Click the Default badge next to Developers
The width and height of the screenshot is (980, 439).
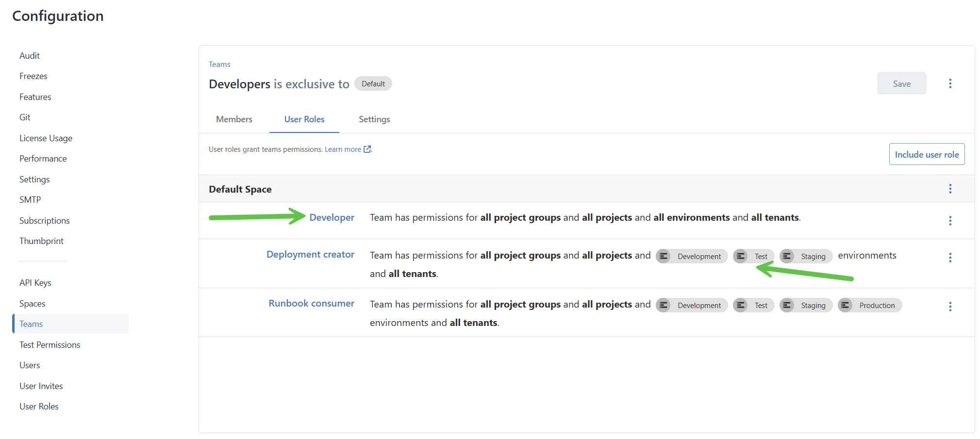point(373,83)
